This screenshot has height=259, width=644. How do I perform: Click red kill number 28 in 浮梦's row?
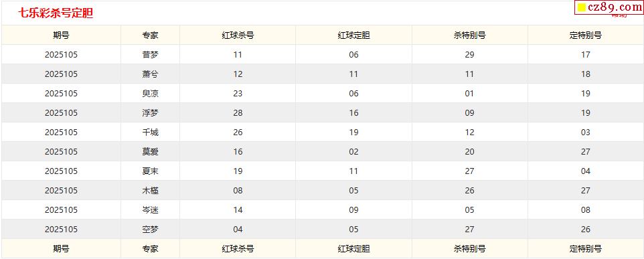click(x=238, y=113)
